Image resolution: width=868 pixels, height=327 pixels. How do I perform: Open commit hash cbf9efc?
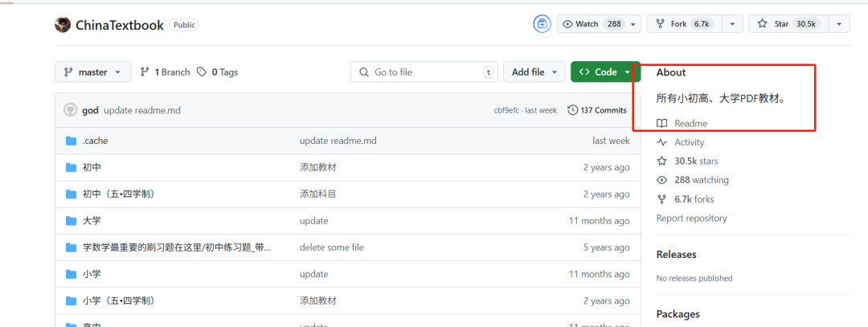click(506, 110)
